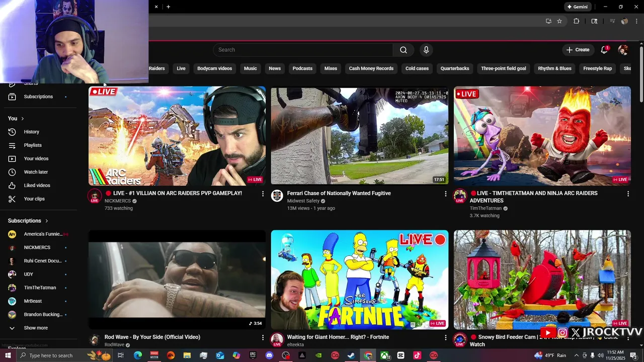
Task: Select the Mixes filter chip
Action: pos(331,68)
